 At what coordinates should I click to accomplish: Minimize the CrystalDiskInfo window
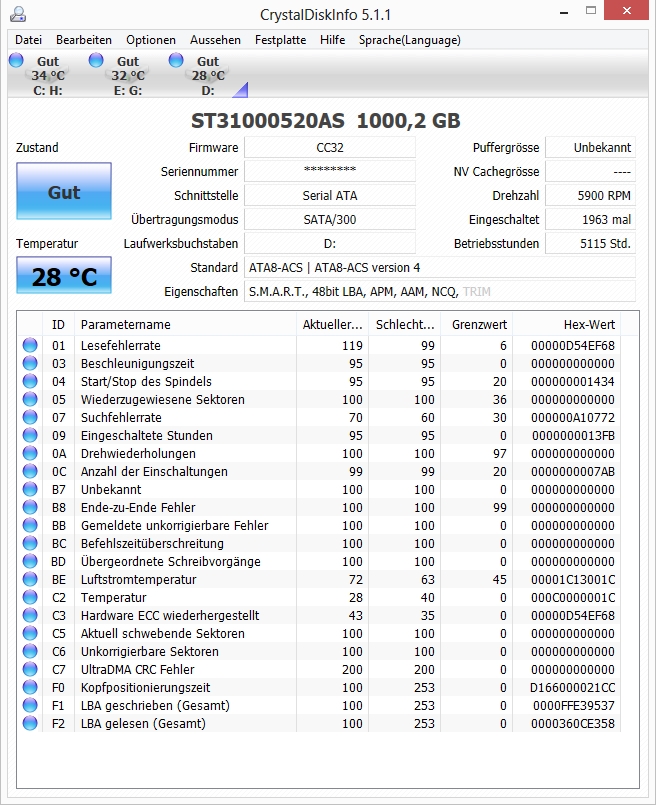point(564,11)
